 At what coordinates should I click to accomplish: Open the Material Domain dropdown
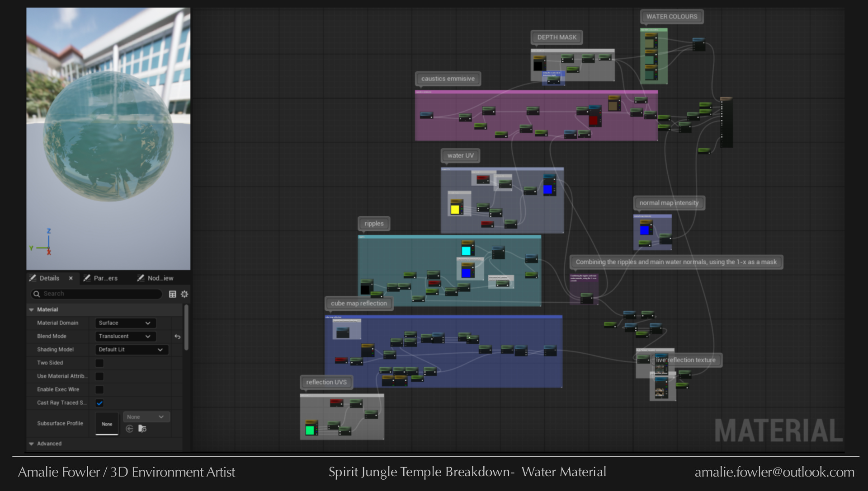tap(126, 323)
